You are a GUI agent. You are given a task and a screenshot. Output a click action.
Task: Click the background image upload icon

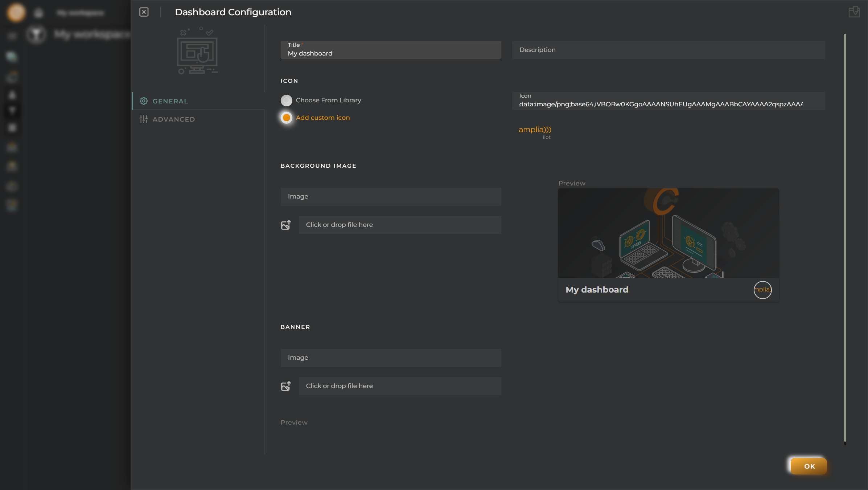point(285,224)
